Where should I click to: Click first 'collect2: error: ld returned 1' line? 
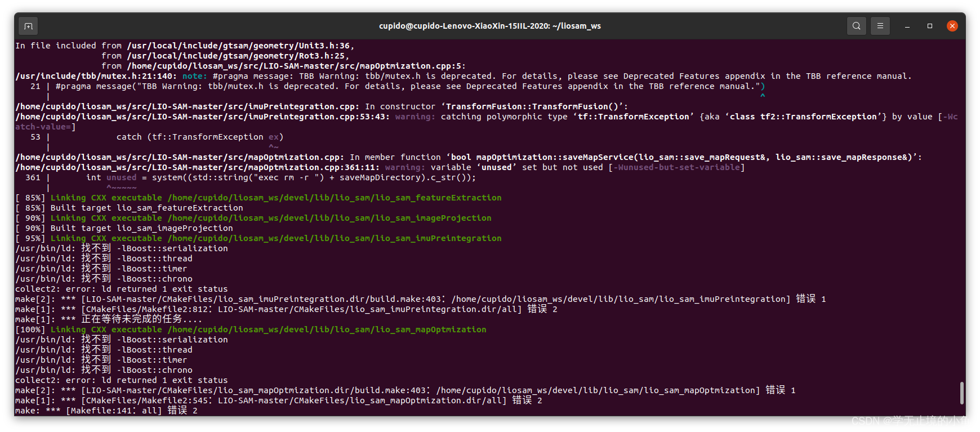coord(122,289)
